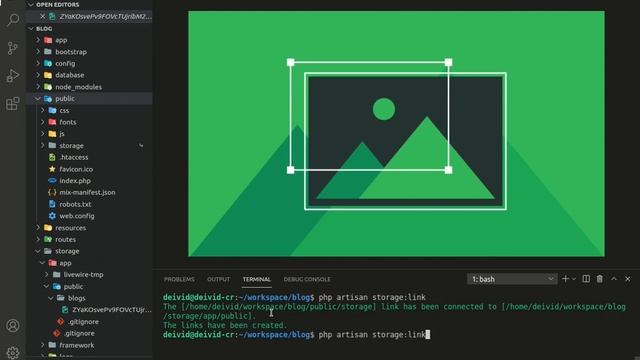Open the Manage gear settings icon

[x=13, y=353]
